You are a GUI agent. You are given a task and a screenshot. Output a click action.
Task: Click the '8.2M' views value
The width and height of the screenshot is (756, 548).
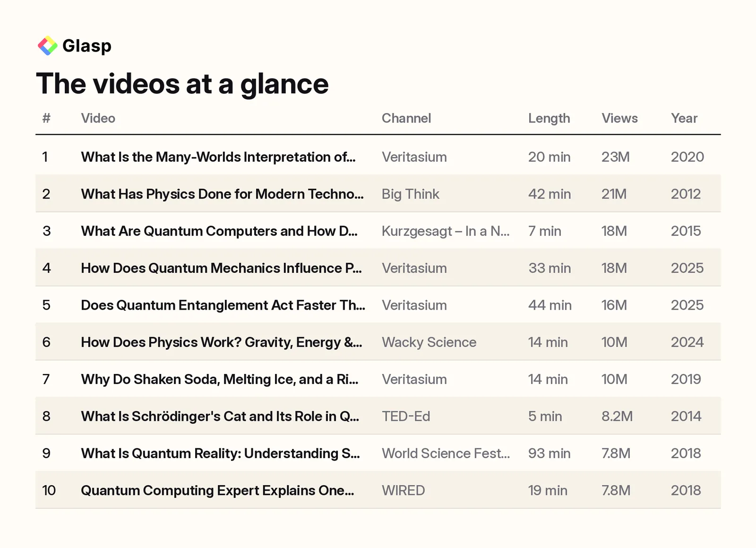(617, 416)
